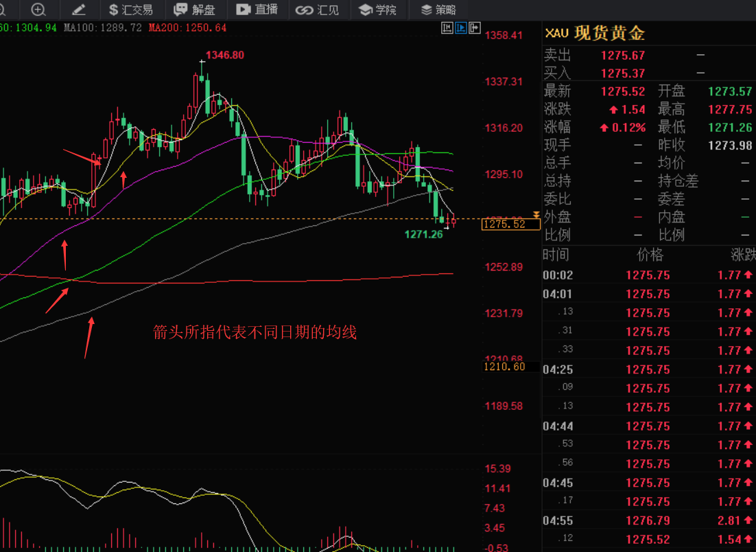Click the 最高 value 1277.75

730,110
